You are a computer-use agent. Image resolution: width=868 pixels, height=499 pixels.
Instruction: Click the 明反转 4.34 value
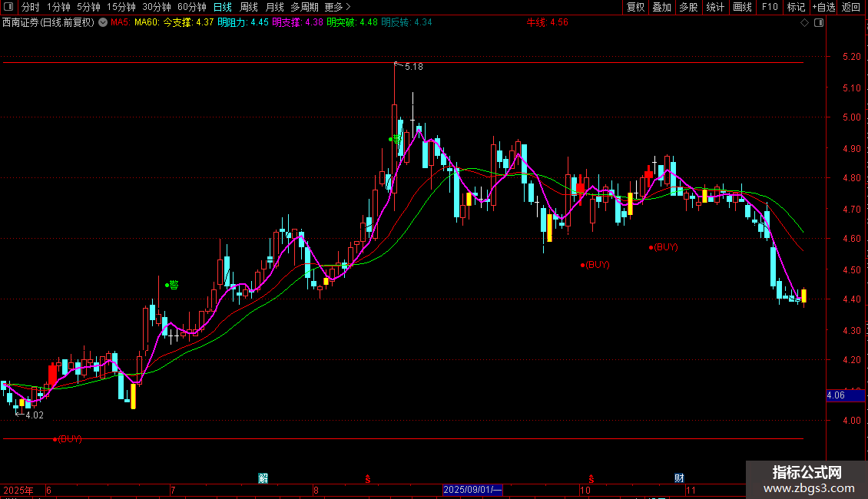407,22
